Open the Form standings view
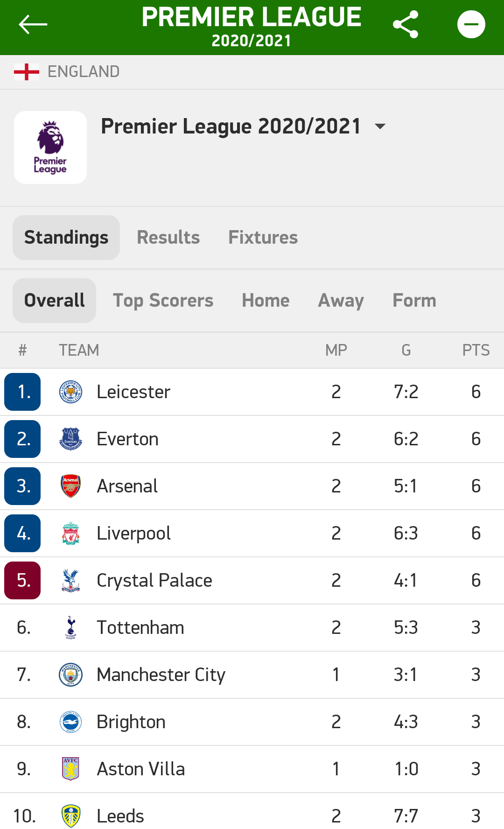504x829 pixels. point(414,301)
